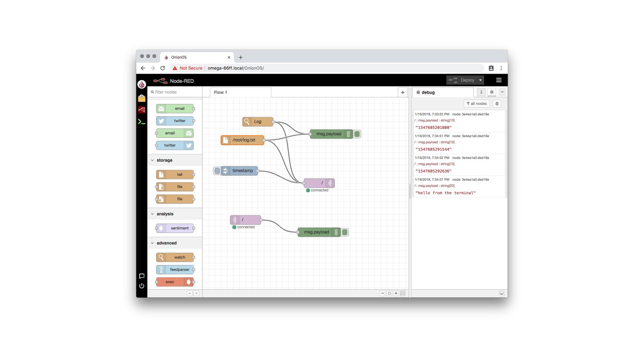Image resolution: width=644 pixels, height=362 pixels.
Task: Pick the email input node in palette
Action: point(175,109)
